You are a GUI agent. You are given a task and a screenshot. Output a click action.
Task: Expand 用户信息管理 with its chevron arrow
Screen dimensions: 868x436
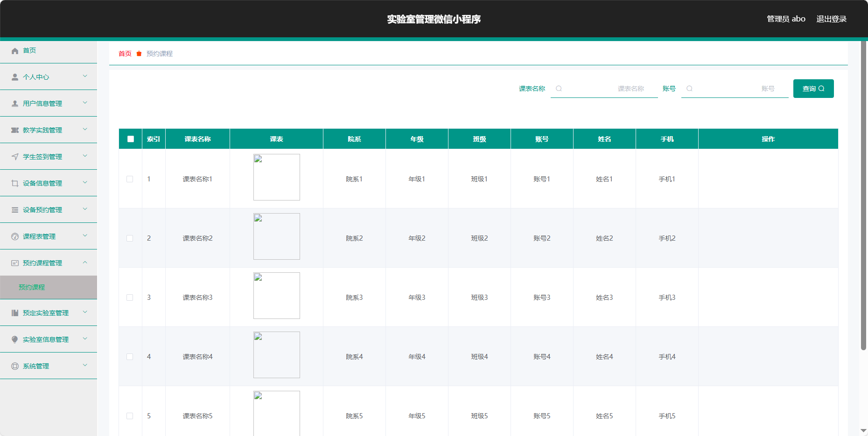point(85,103)
